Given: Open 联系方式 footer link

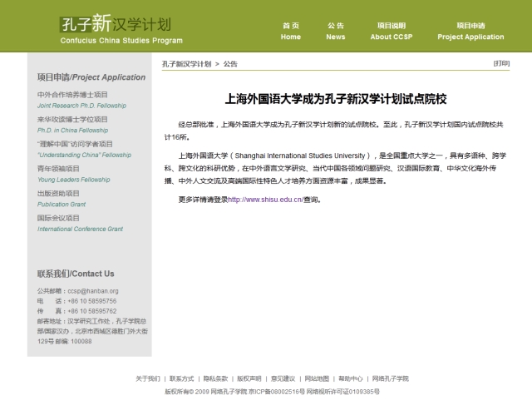Looking at the screenshot, I should coord(181,378).
